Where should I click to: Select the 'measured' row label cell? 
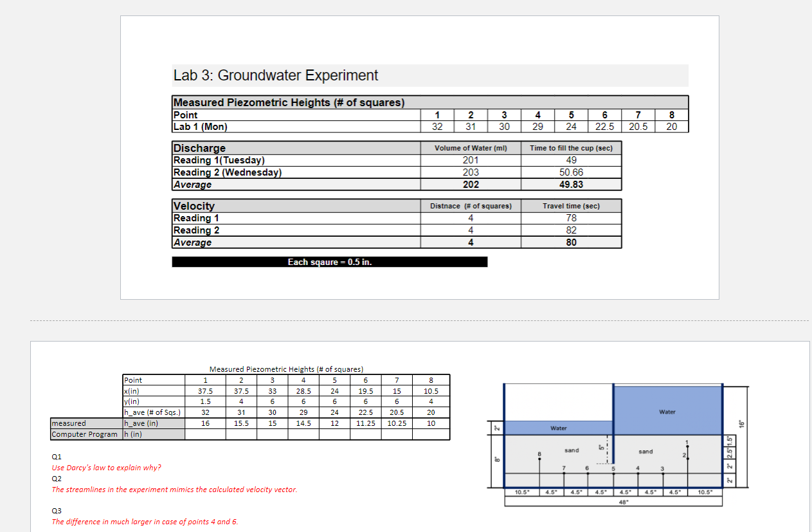coord(69,423)
